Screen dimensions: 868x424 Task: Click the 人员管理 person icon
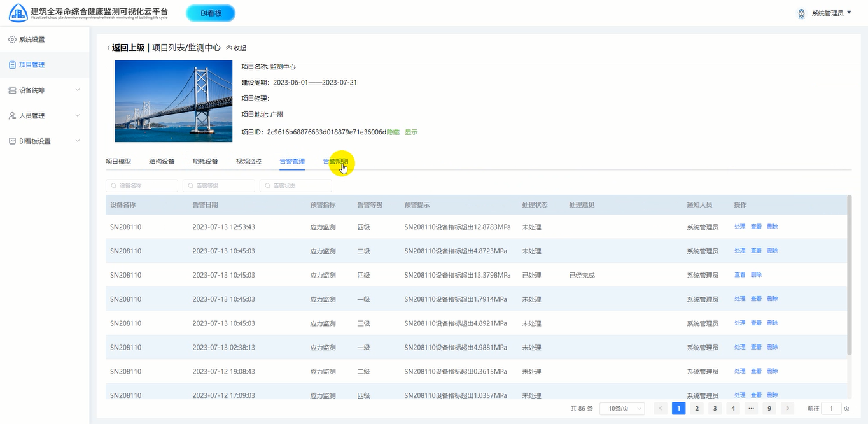point(12,116)
